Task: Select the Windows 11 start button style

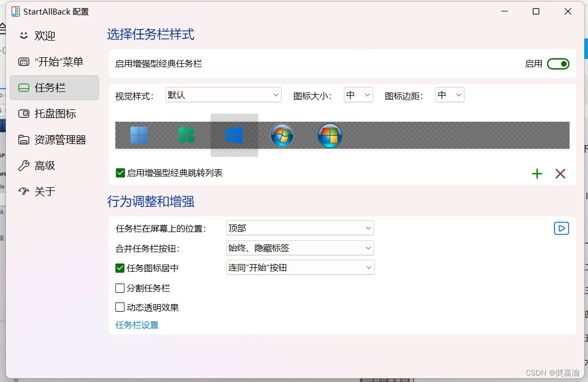Action: [139, 135]
